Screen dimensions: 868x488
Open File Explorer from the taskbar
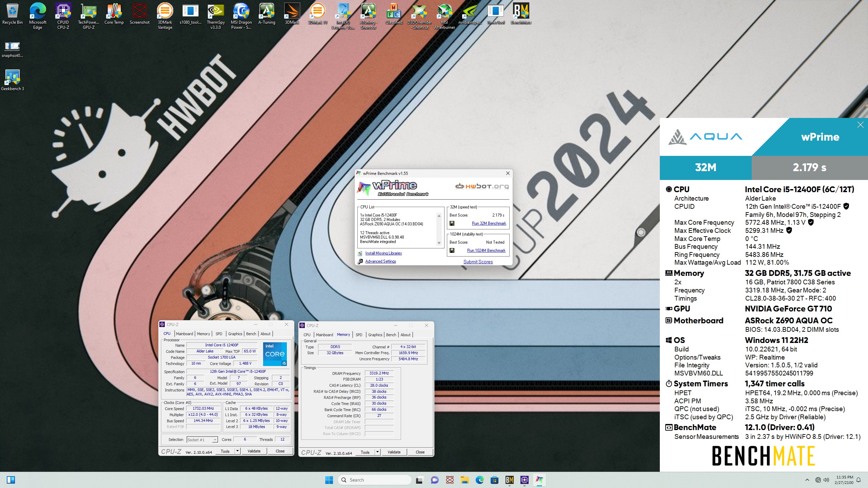[x=465, y=480]
